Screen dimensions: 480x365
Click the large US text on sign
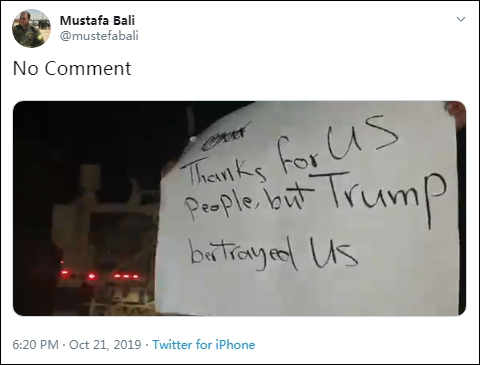(362, 137)
